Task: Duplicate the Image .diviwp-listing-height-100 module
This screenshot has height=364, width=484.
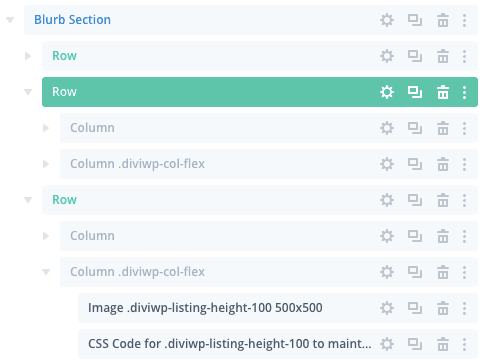Action: click(x=415, y=308)
